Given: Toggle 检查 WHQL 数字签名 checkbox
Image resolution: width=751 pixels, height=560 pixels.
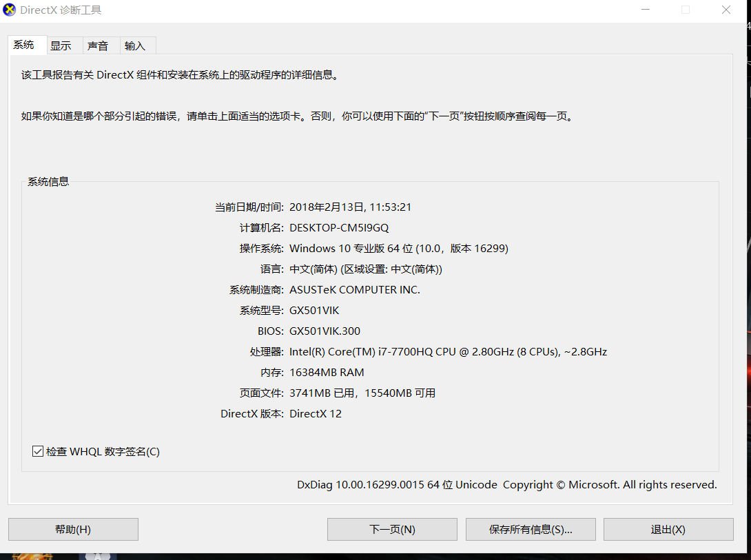Looking at the screenshot, I should (x=38, y=451).
